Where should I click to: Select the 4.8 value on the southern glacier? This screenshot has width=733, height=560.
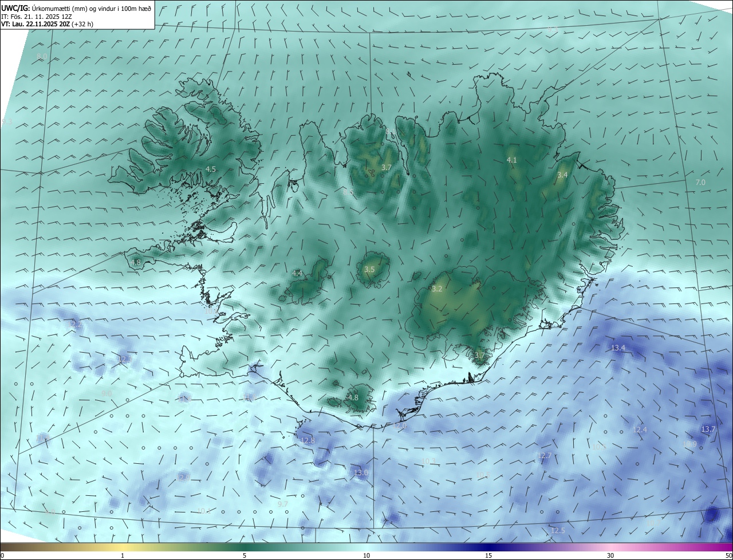pos(353,397)
